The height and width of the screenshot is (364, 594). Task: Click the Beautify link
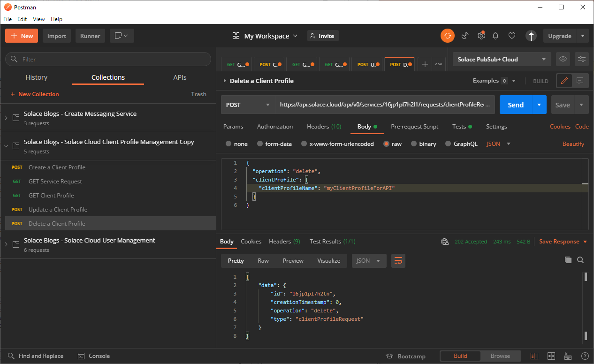coord(573,144)
